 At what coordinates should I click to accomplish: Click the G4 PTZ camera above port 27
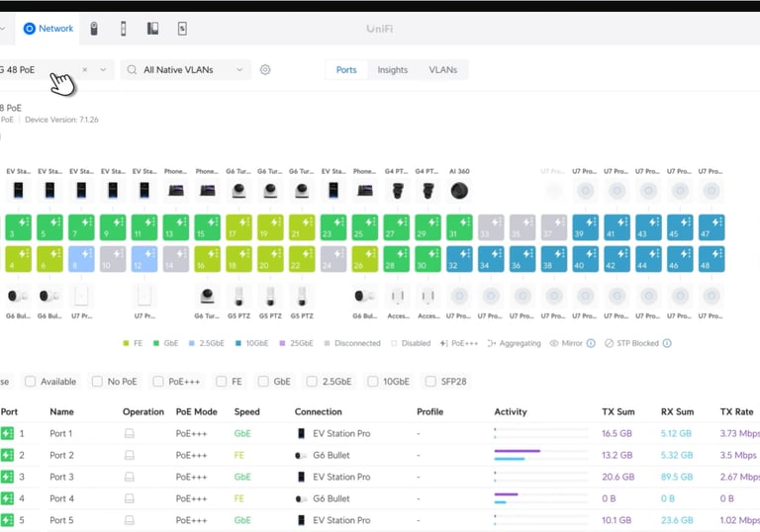click(x=397, y=191)
